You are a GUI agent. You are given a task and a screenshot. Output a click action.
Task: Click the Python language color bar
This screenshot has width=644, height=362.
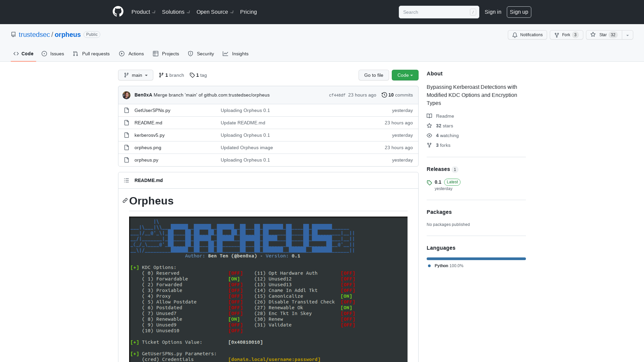point(476,258)
